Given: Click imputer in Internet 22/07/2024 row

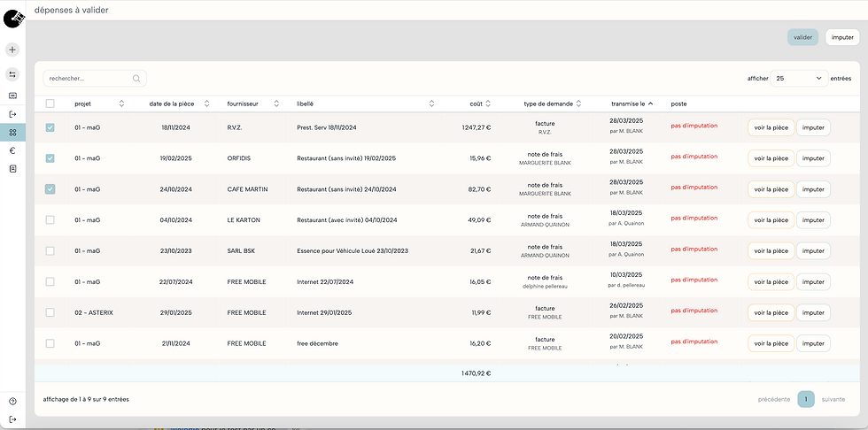Looking at the screenshot, I should pos(813,282).
